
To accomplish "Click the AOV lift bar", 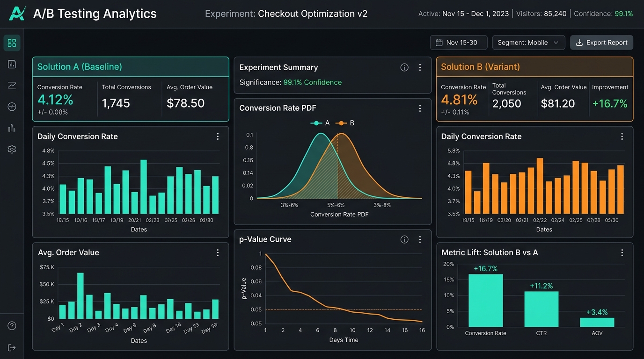I will (x=597, y=322).
